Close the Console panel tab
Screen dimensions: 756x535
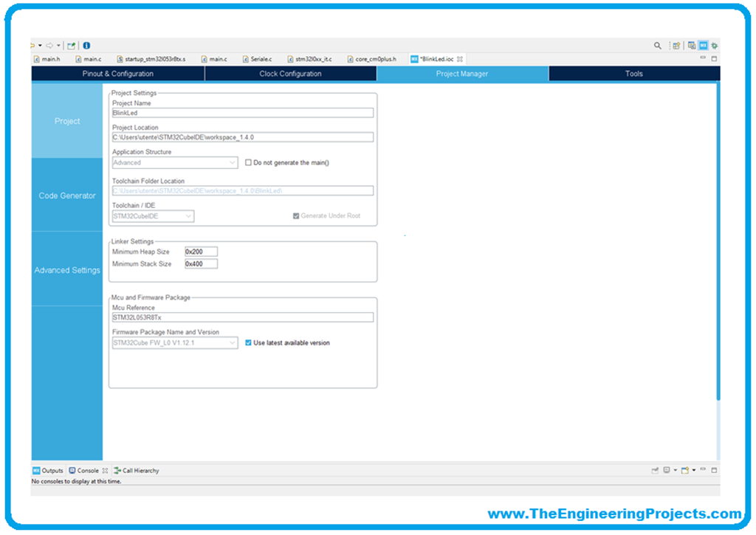coord(105,470)
